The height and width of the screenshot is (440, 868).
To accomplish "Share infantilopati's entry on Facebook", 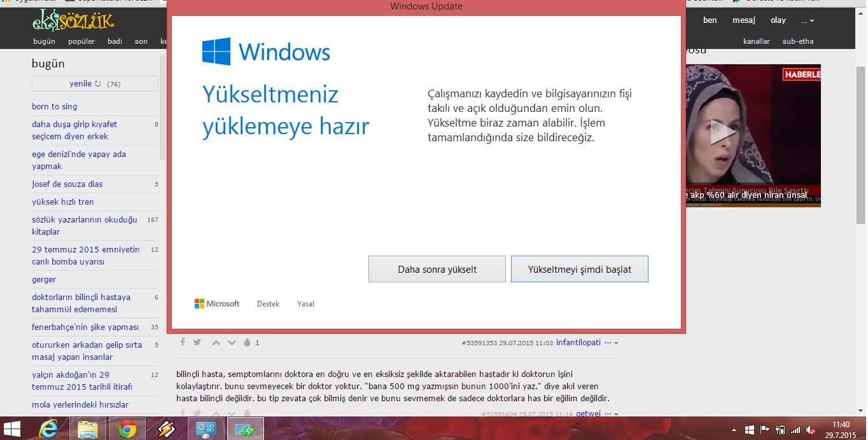I will (183, 343).
